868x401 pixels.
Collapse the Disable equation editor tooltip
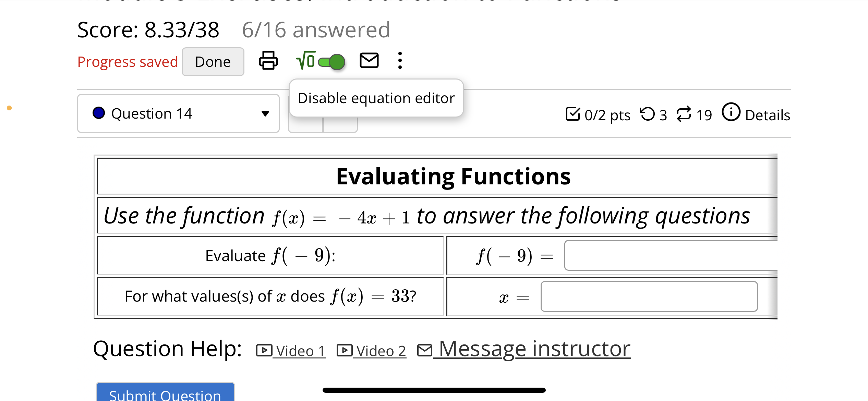click(x=376, y=98)
